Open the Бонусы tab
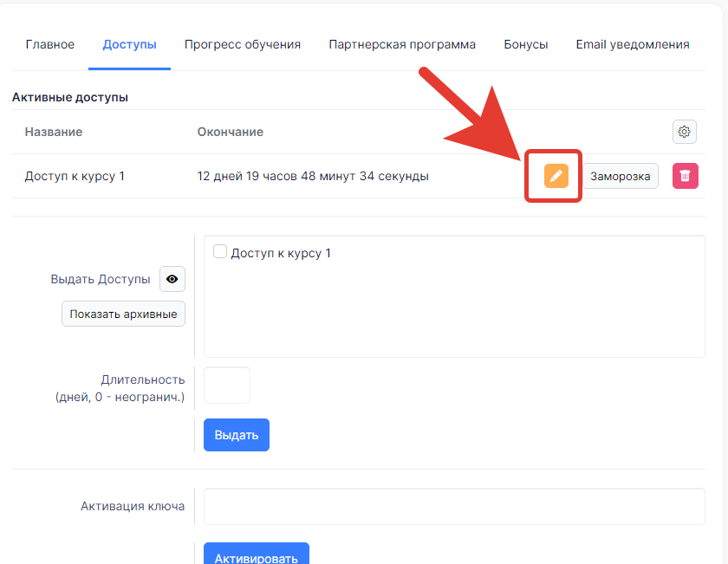Image resolution: width=728 pixels, height=564 pixels. tap(526, 44)
